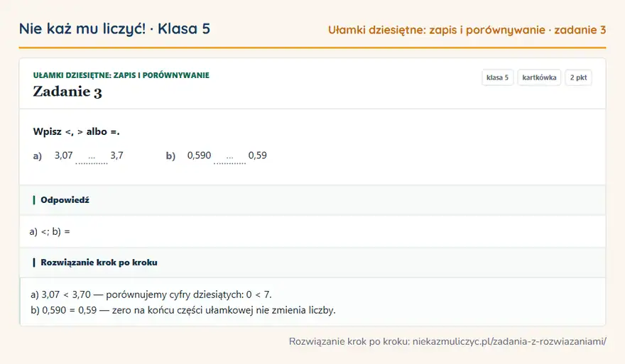
Task: Click the number 3,7 in part a)
Action: (116, 155)
